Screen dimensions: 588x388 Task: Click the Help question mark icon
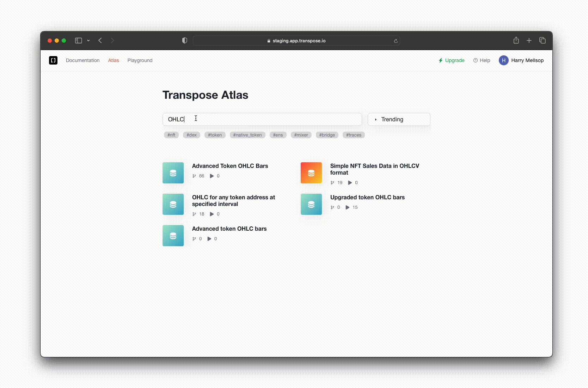tap(476, 60)
